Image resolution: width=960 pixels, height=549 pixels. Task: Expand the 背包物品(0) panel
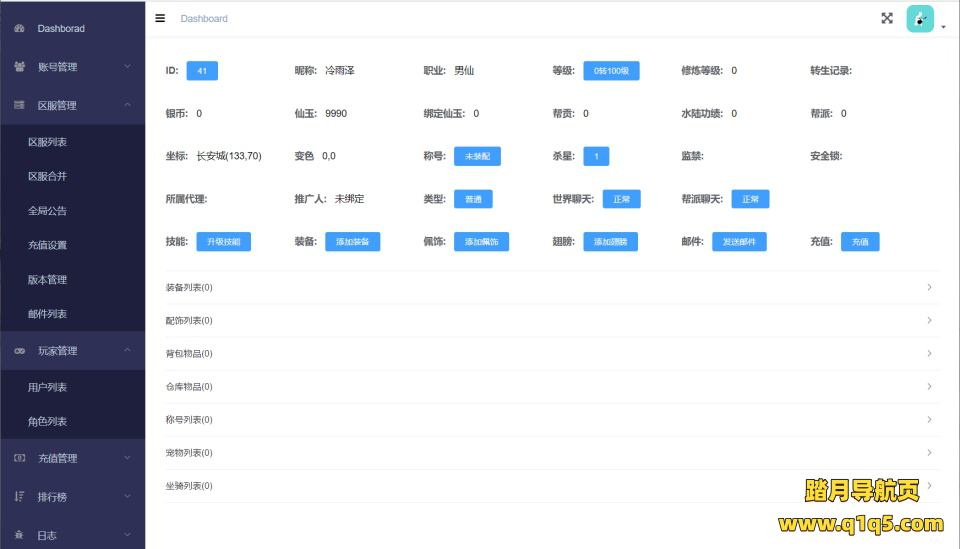[x=552, y=354]
